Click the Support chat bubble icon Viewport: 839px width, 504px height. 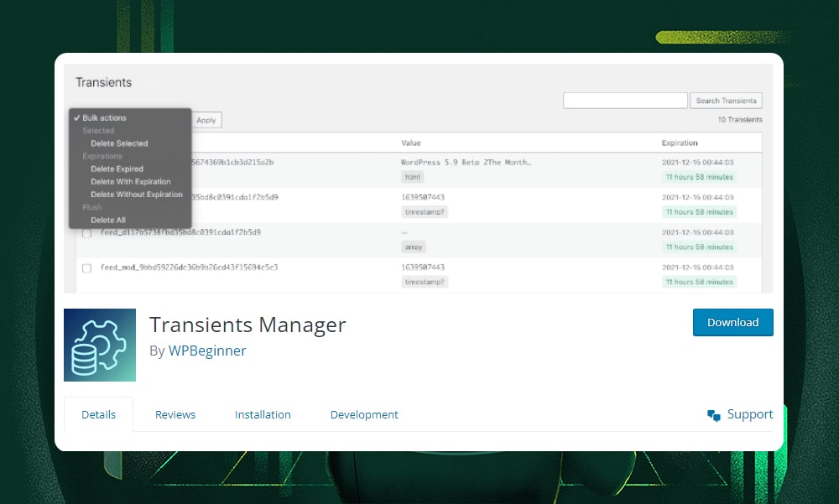click(714, 414)
